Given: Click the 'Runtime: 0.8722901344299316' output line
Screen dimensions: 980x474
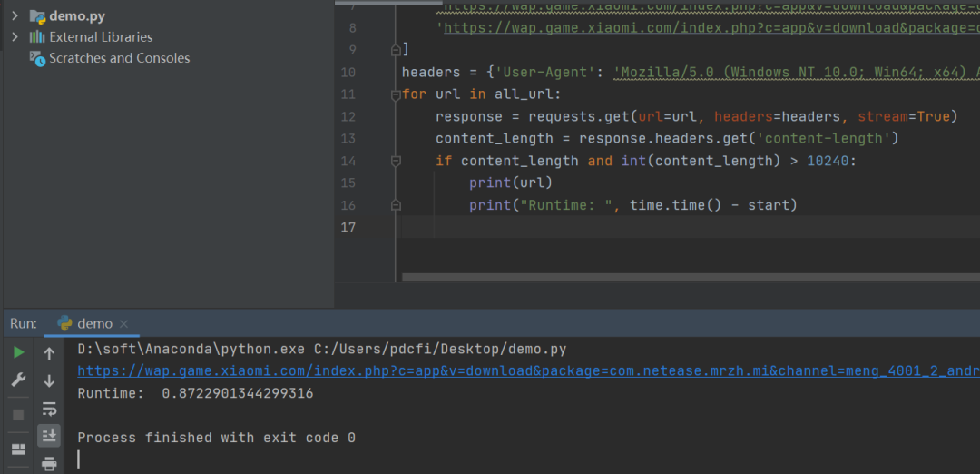Looking at the screenshot, I should click(x=196, y=393).
